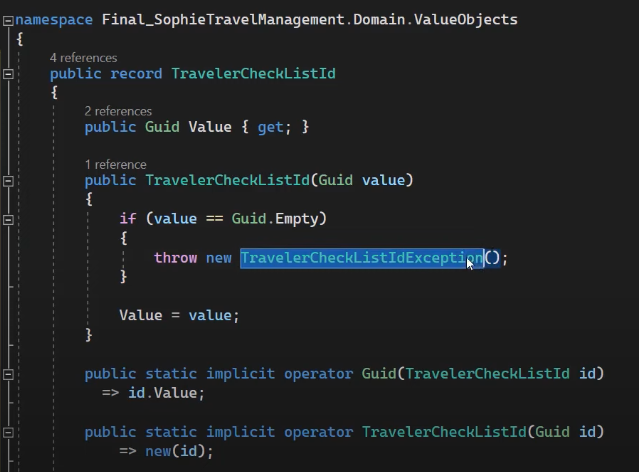This screenshot has height=472, width=639.
Task: Place cursor on the throw keyword
Action: (175, 258)
